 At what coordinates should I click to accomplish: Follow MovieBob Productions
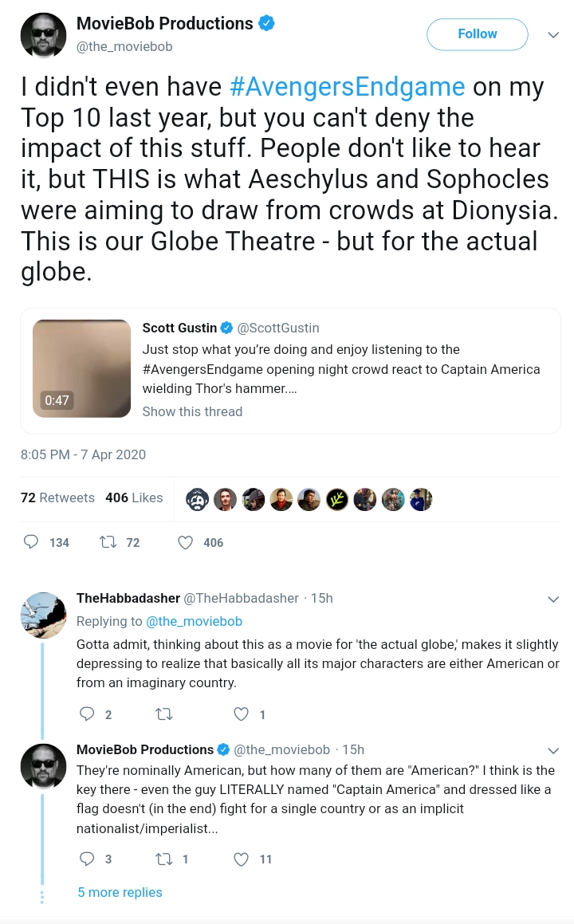pyautogui.click(x=477, y=34)
